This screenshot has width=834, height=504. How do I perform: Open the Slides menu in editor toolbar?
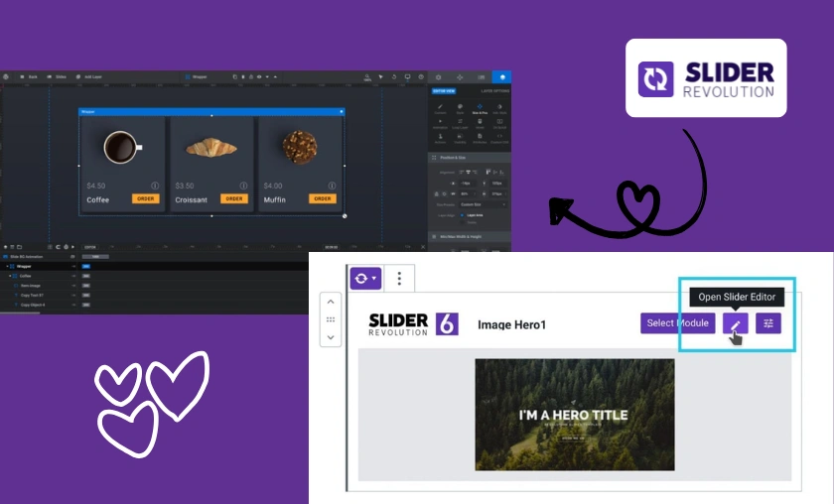pos(57,77)
